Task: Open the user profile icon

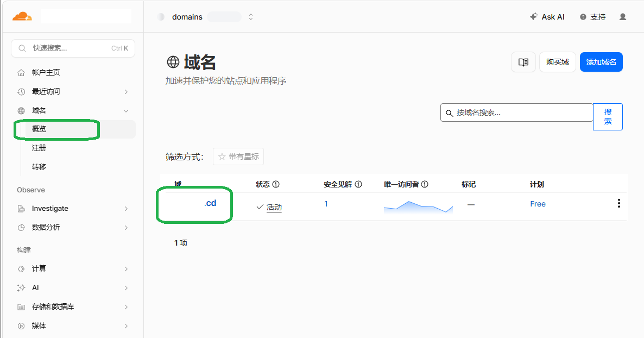Action: [623, 17]
